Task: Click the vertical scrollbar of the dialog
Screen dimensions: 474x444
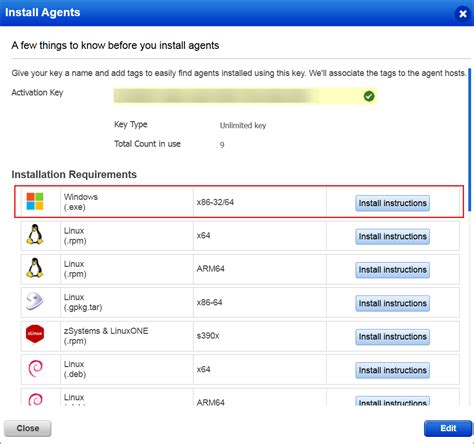Action: click(x=470, y=140)
